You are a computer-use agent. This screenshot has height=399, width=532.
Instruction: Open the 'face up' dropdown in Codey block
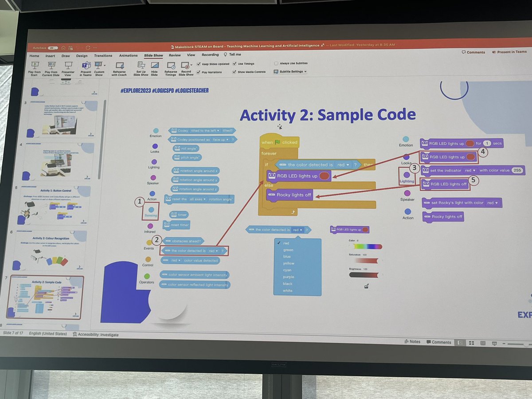click(x=220, y=139)
